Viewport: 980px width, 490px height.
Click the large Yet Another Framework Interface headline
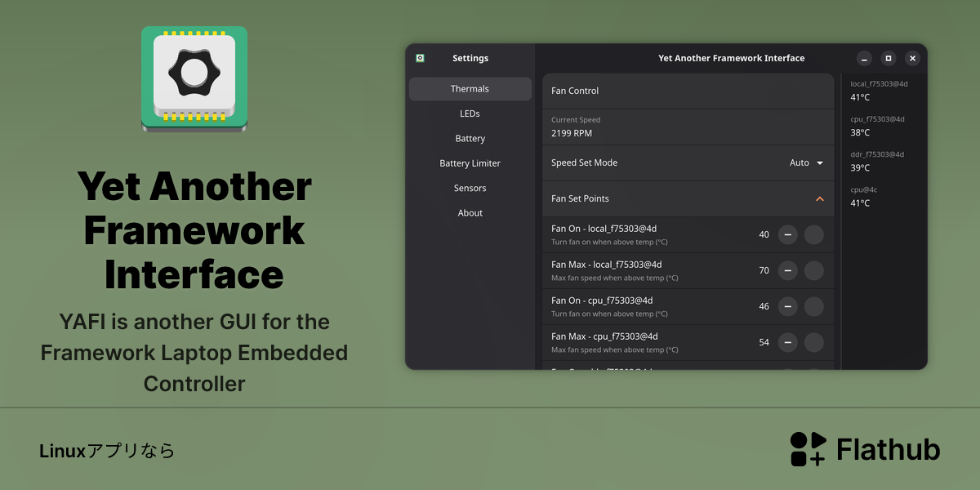coord(194,231)
